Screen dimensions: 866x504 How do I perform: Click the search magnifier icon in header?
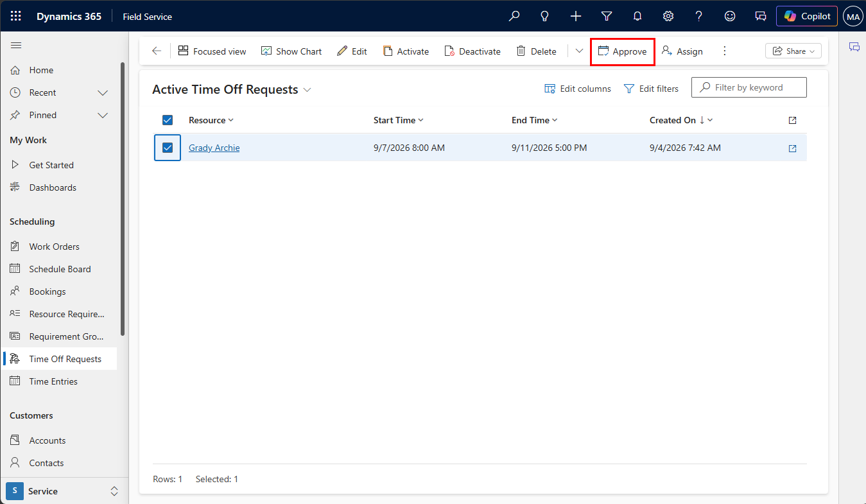coord(514,16)
